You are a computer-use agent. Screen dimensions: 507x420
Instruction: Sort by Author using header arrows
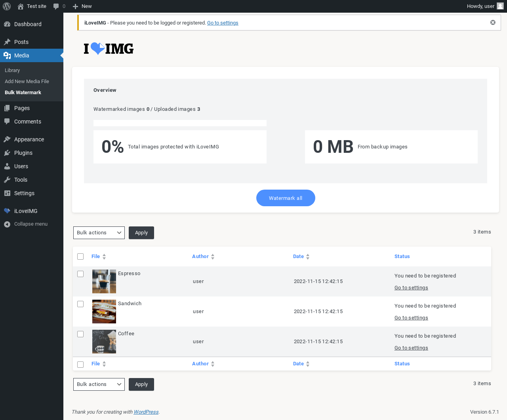pos(213,257)
